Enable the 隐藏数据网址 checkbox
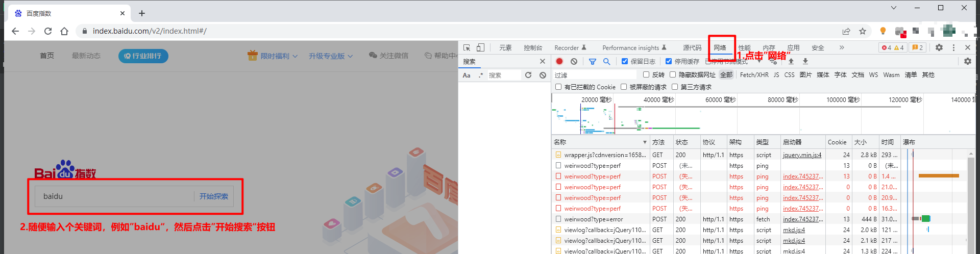This screenshot has height=254, width=980. point(673,74)
